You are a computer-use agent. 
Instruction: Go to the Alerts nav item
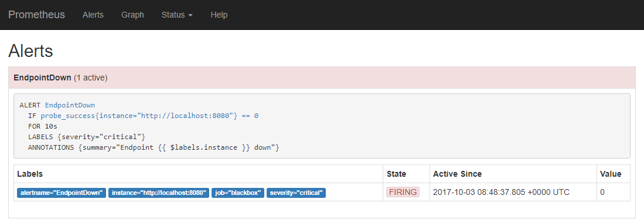coord(93,15)
